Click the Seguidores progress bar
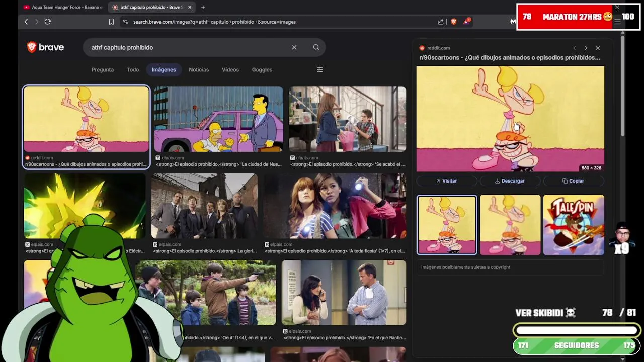644x362 pixels. tap(577, 345)
